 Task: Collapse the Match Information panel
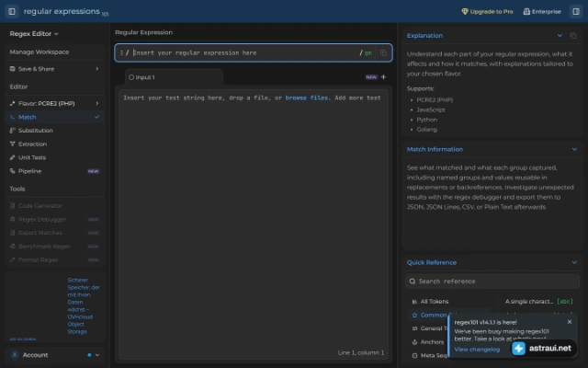point(574,149)
